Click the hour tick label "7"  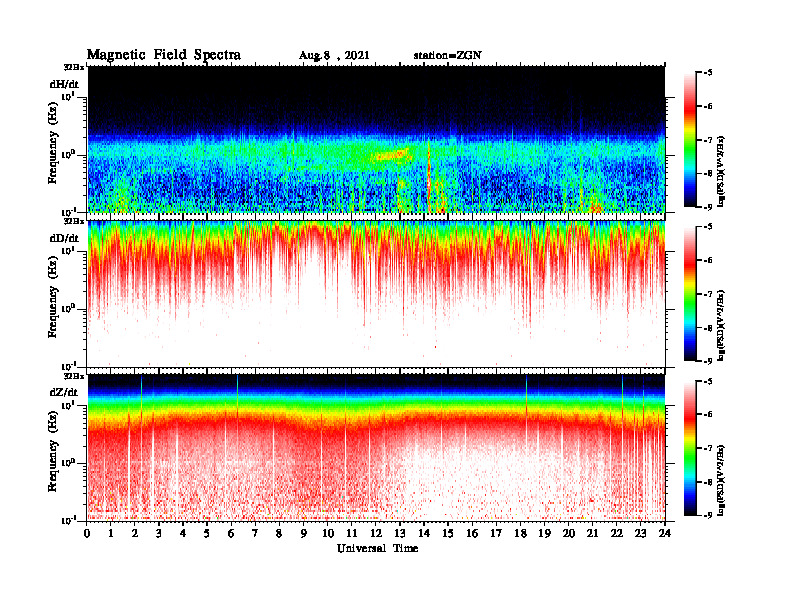(256, 533)
